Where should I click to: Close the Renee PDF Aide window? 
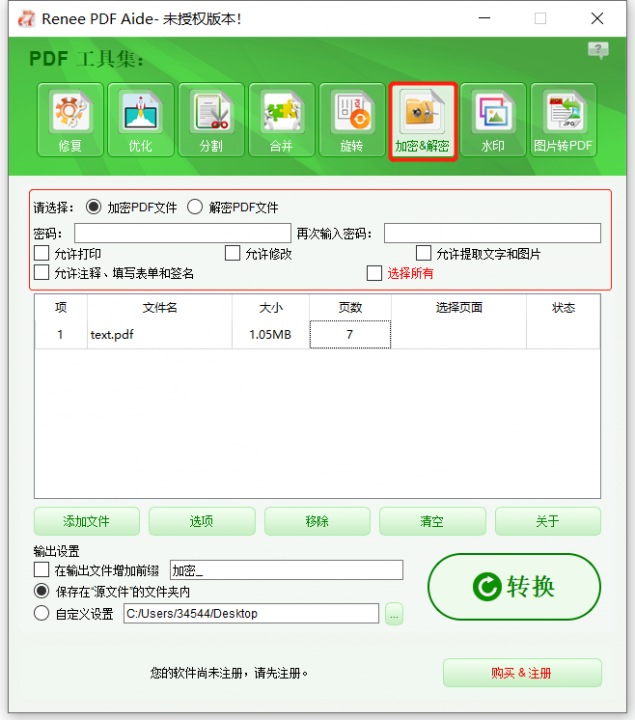pos(597,18)
